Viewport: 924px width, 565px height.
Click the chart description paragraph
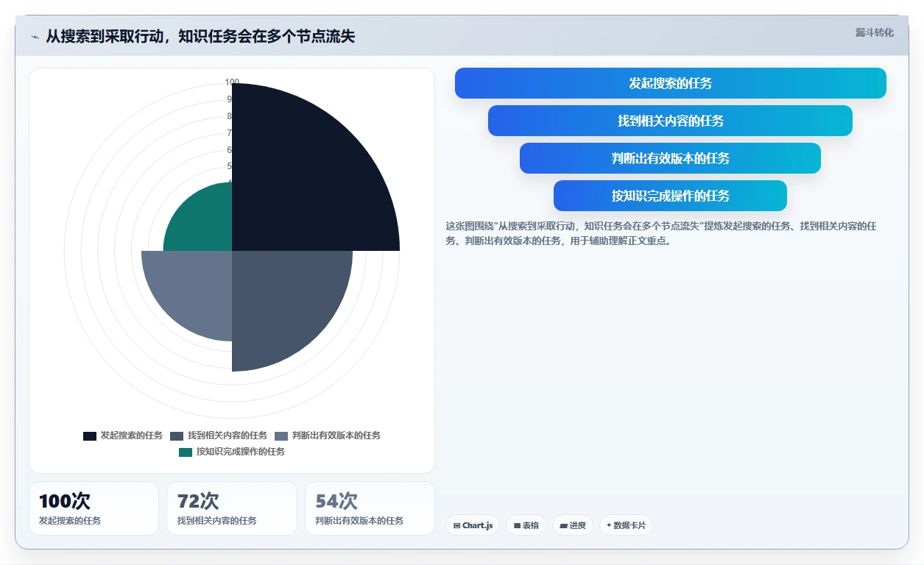click(661, 233)
